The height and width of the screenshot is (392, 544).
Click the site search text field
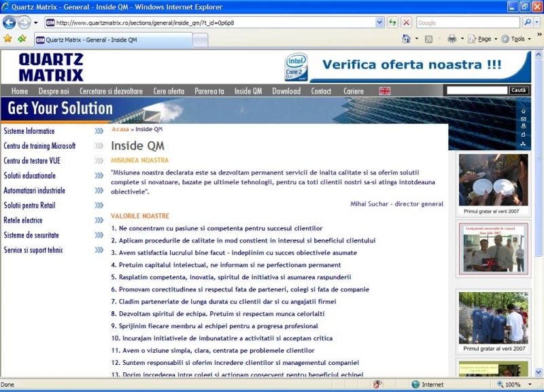point(476,90)
